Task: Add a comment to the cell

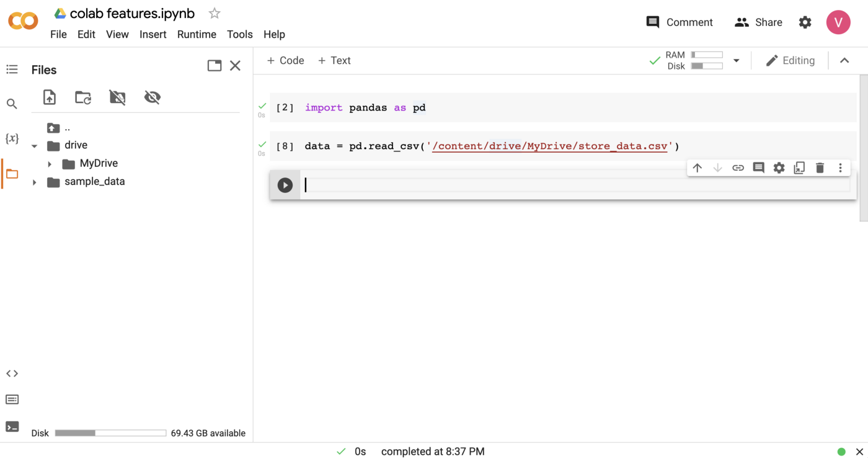Action: (758, 168)
